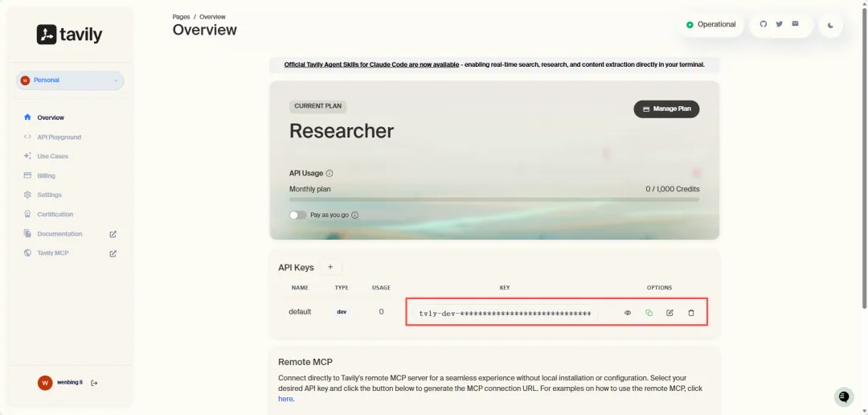The image size is (868, 415).
Task: Delete the default API key with trash icon
Action: point(691,313)
